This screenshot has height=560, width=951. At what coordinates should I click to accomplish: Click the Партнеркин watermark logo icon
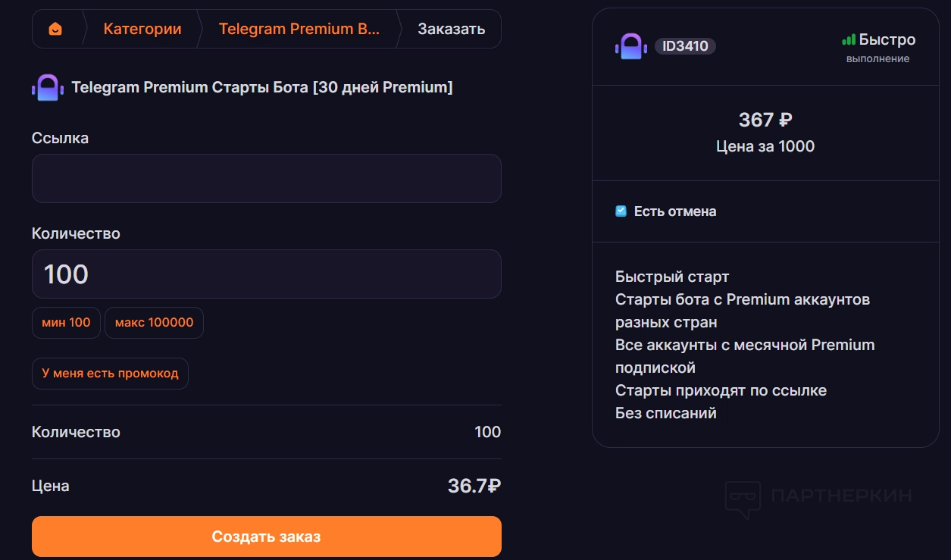pos(743,499)
